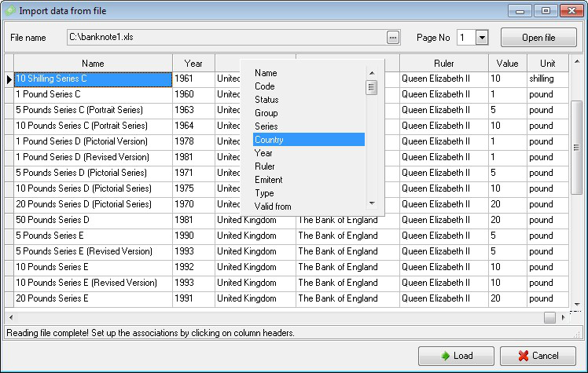The image size is (588, 373).
Task: Click The Bank of England in 1992 row
Action: (x=347, y=268)
